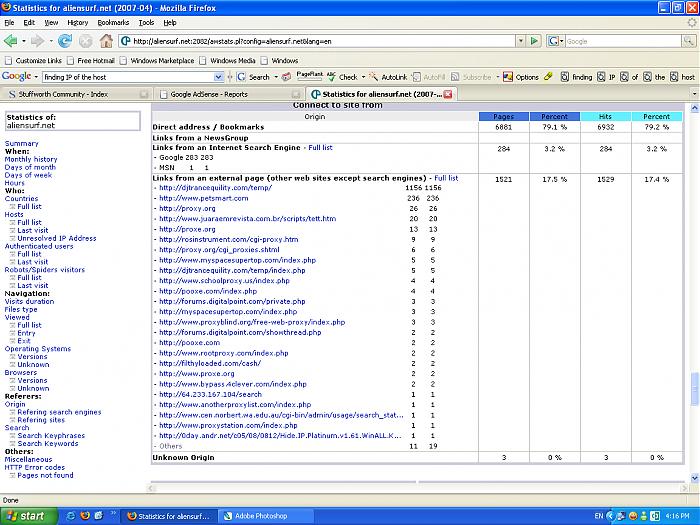
Task: Click the 'finding' word-find button in toolbar
Action: [x=576, y=77]
